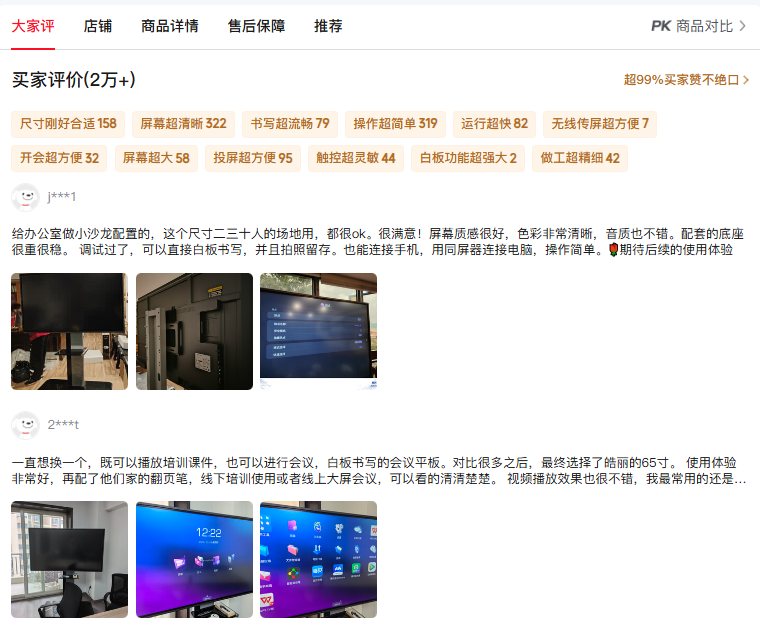Filter reviews by 尺寸刚好合适 158 tag
Viewport: 760px width, 634px height.
[68, 124]
